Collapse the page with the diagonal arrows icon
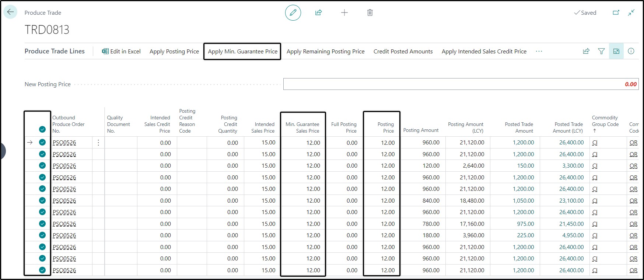 (631, 13)
